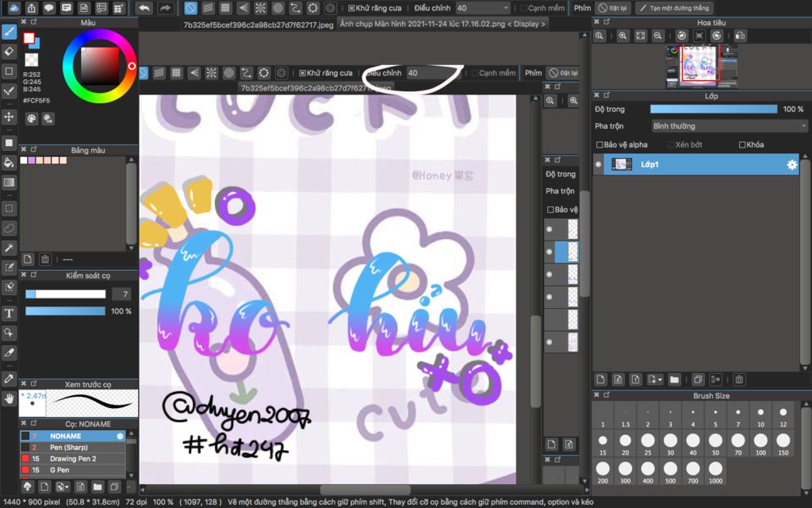Image resolution: width=812 pixels, height=508 pixels.
Task: Click the brush size value field 7
Action: pyautogui.click(x=121, y=294)
